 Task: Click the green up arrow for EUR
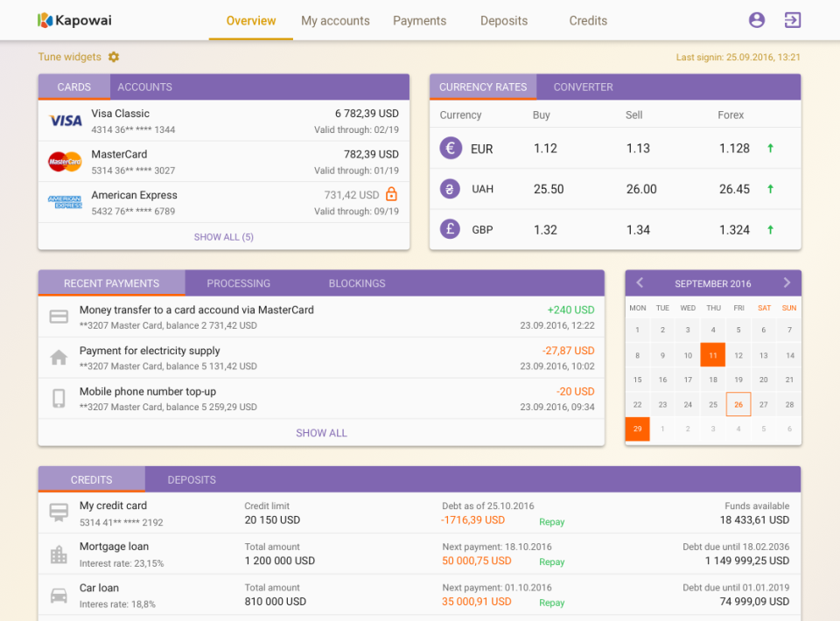[770, 149]
